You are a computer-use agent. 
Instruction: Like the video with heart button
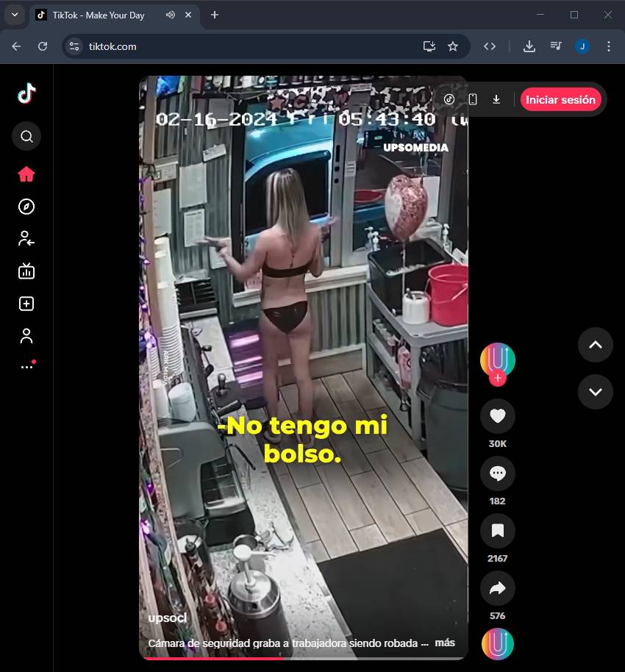click(x=498, y=416)
